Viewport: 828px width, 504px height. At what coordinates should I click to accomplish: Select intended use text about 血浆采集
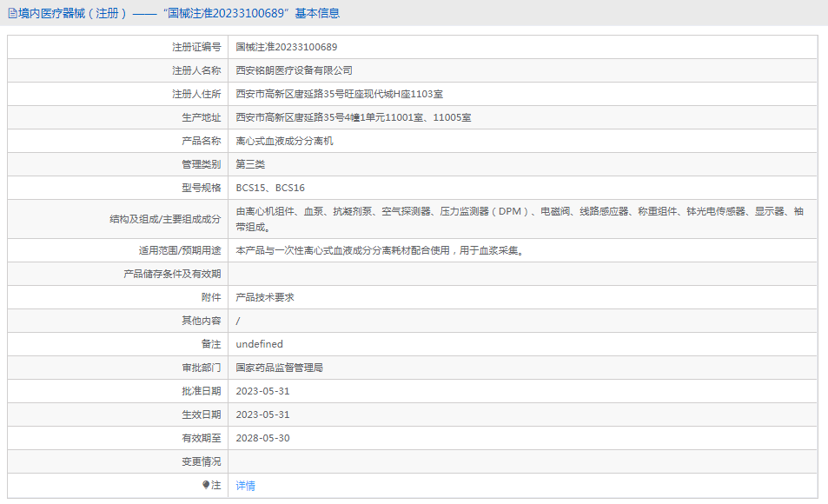tap(380, 250)
